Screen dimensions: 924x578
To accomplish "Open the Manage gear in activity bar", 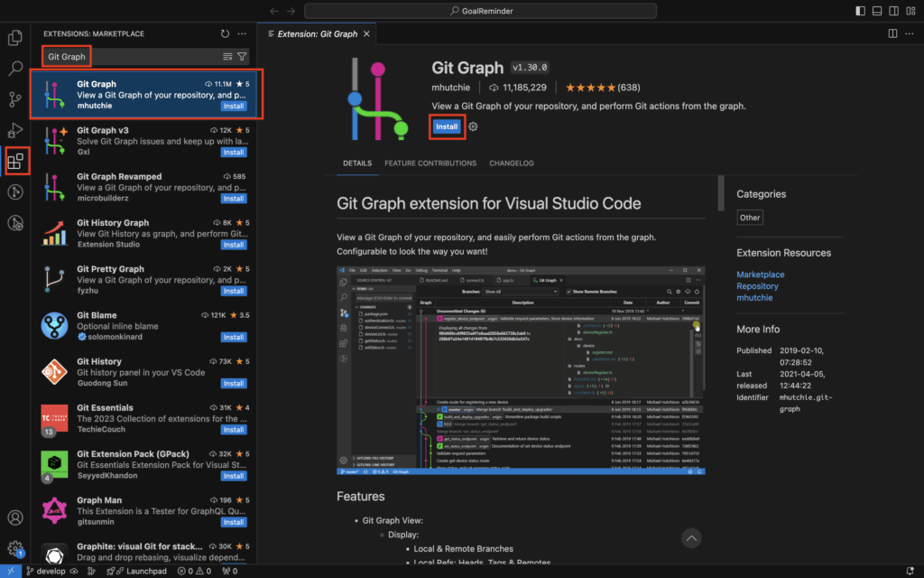I will tap(15, 548).
